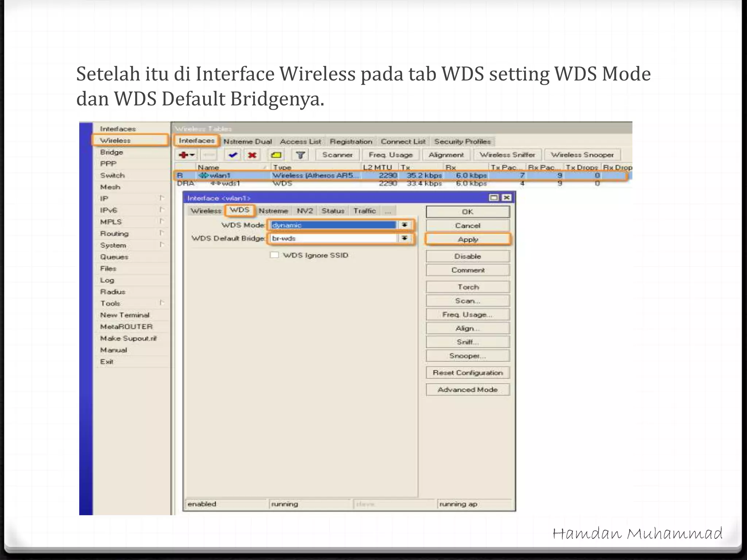Click the Torch button
This screenshot has width=747, height=560.
coord(468,287)
